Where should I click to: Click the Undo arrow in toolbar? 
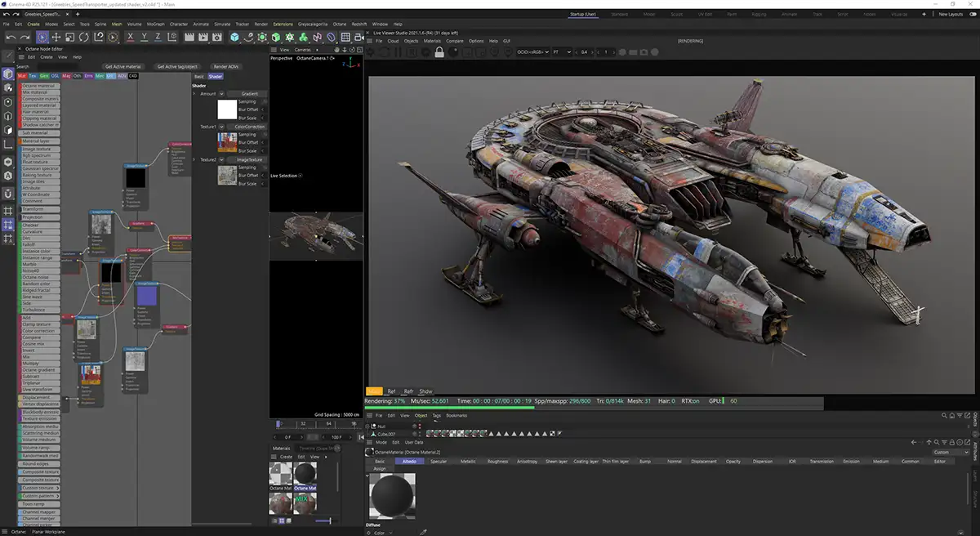click(x=11, y=38)
